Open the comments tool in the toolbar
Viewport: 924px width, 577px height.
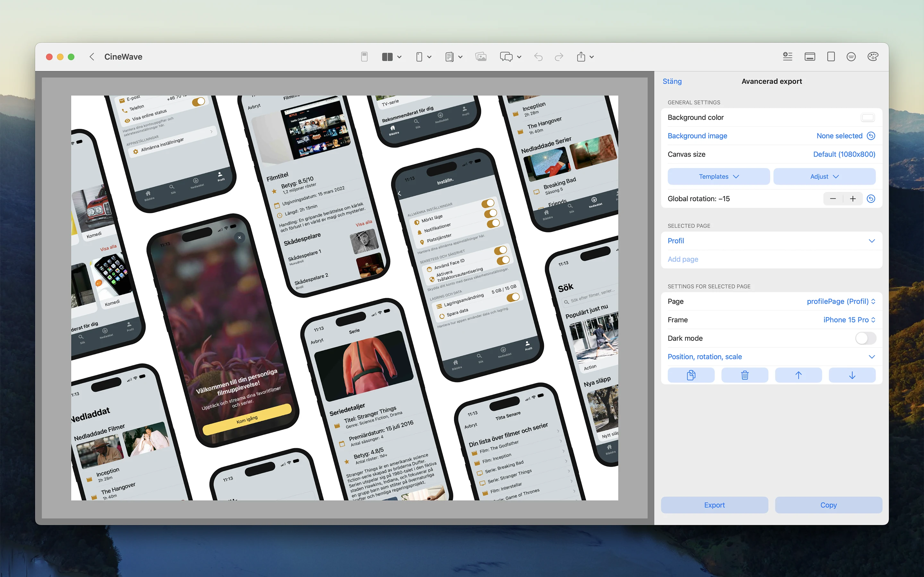tap(506, 56)
